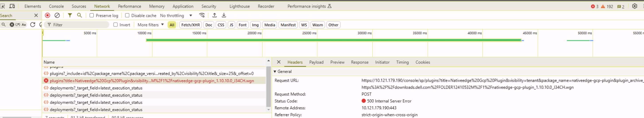Expand the More filters dropdown

pyautogui.click(x=150, y=25)
